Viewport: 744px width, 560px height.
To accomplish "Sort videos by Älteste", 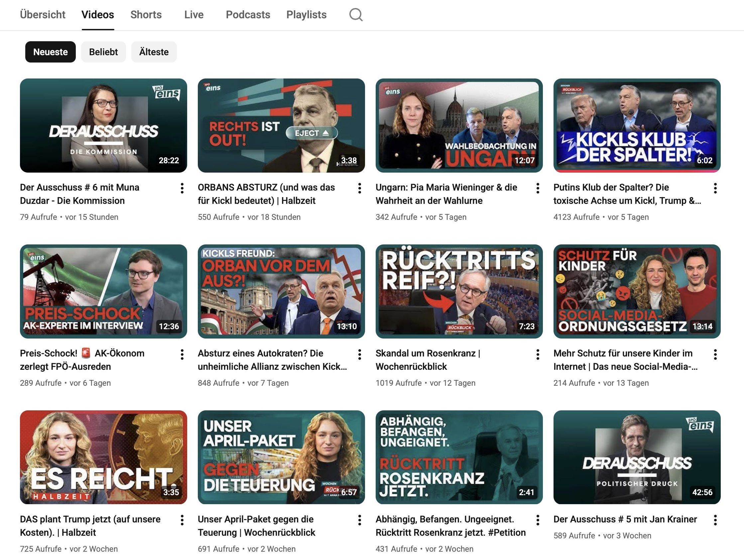I will tap(154, 52).
